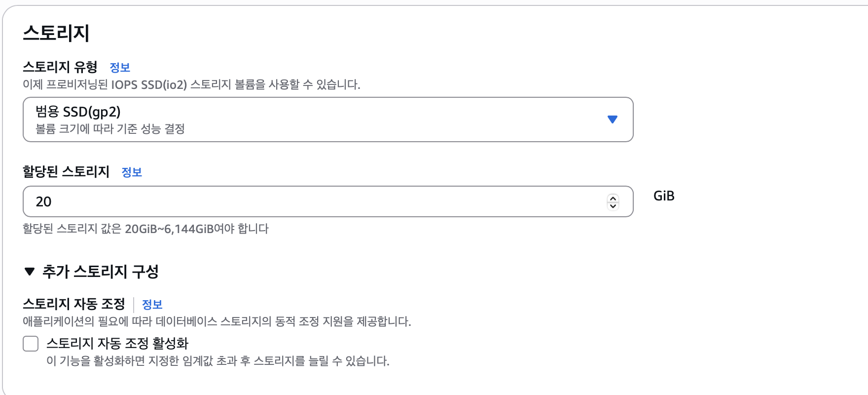Open the 정보 link beside 할당된 스토리지
Screen dimensions: 868x395
132,172
